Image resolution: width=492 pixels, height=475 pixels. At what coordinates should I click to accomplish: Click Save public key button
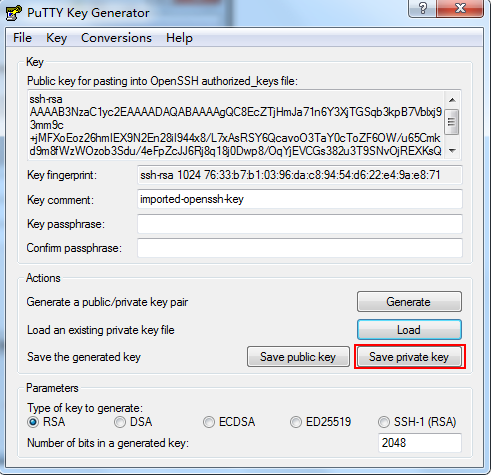[x=298, y=357]
